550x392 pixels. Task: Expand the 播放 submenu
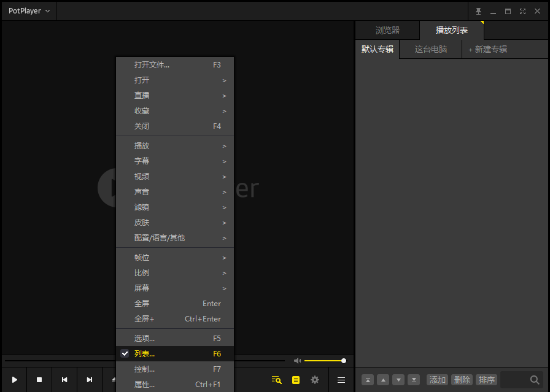(175, 146)
